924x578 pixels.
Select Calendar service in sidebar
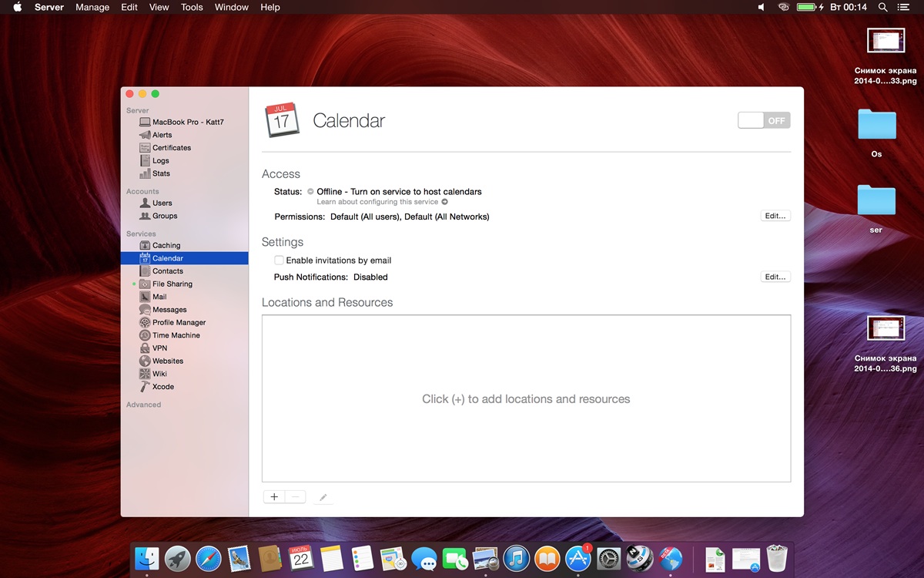click(184, 258)
